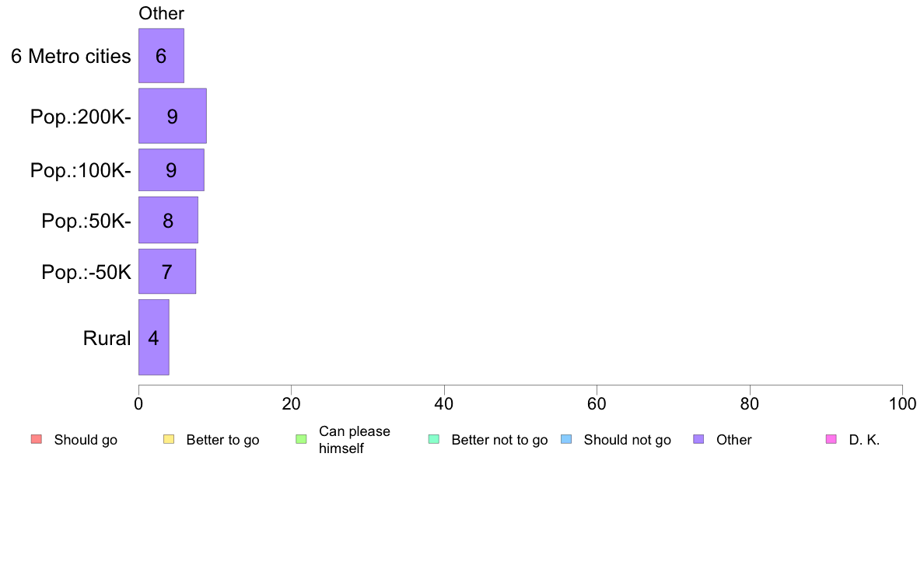Click the red Should go legend swatch

[37, 439]
